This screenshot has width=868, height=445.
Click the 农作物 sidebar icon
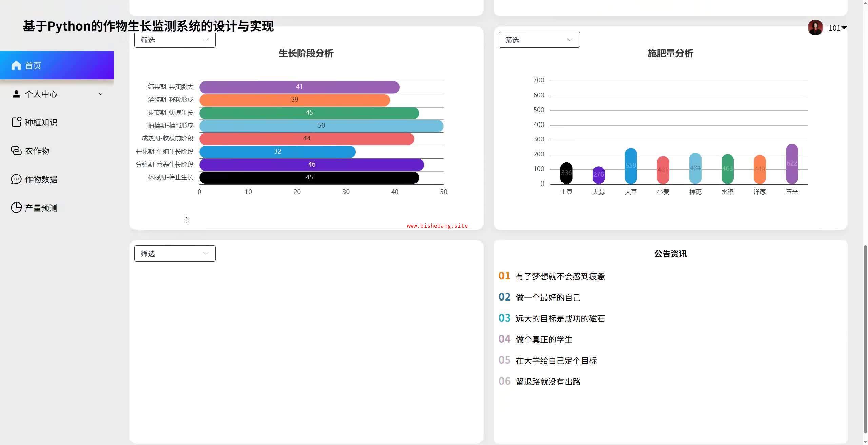tap(16, 151)
